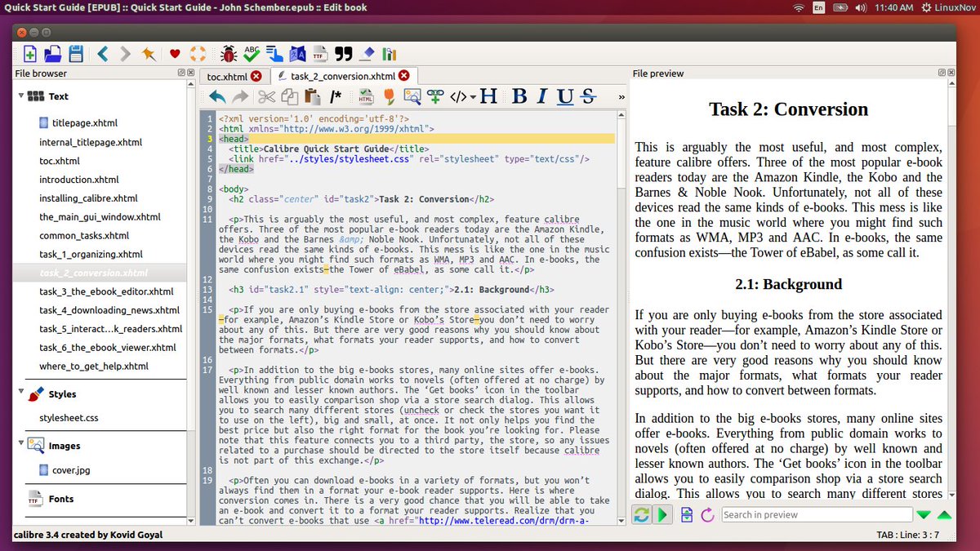Select cover.jpg under Images

pos(70,471)
